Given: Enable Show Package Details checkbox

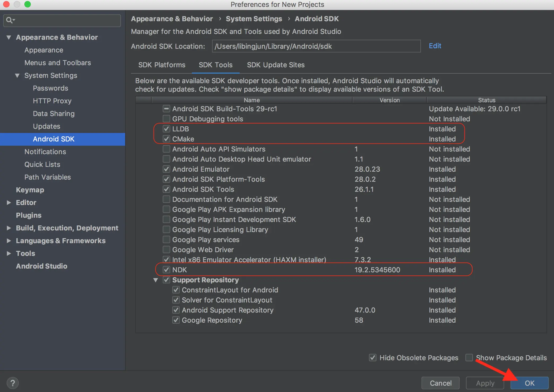Looking at the screenshot, I should point(469,358).
